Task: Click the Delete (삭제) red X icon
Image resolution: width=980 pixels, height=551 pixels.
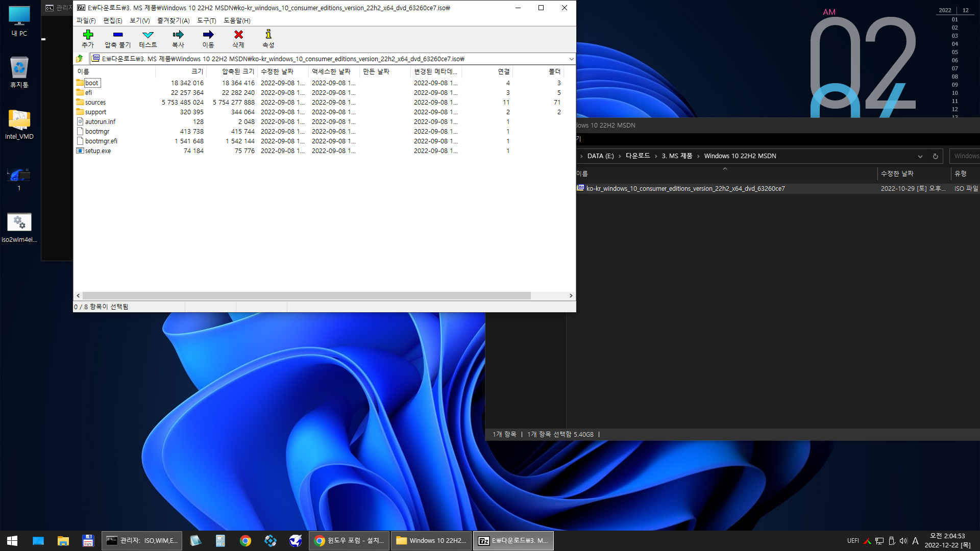Action: [238, 35]
